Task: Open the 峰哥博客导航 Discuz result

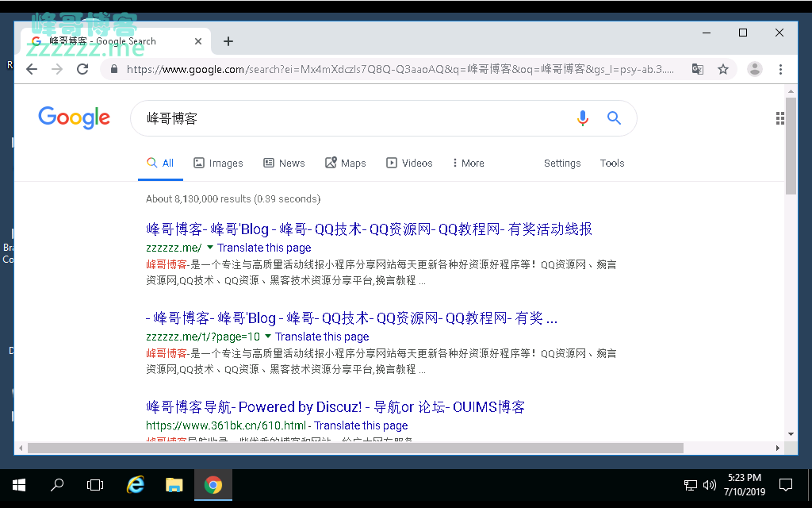Action: (x=335, y=407)
